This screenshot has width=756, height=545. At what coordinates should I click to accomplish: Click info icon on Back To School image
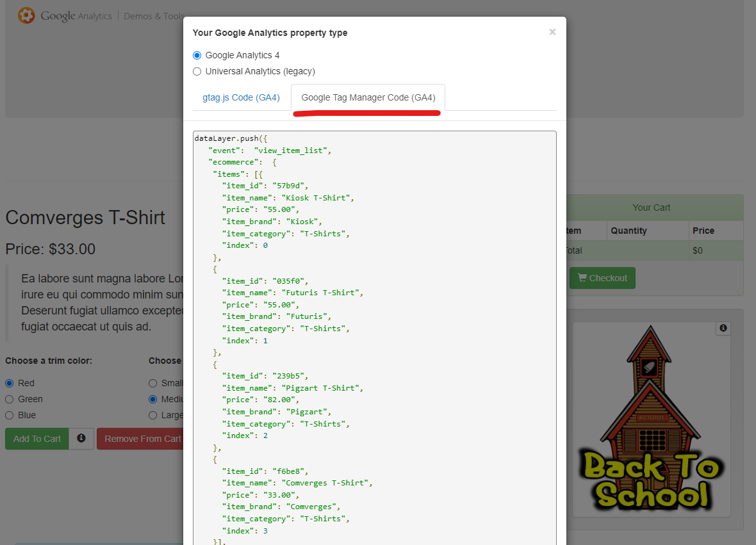tap(723, 328)
